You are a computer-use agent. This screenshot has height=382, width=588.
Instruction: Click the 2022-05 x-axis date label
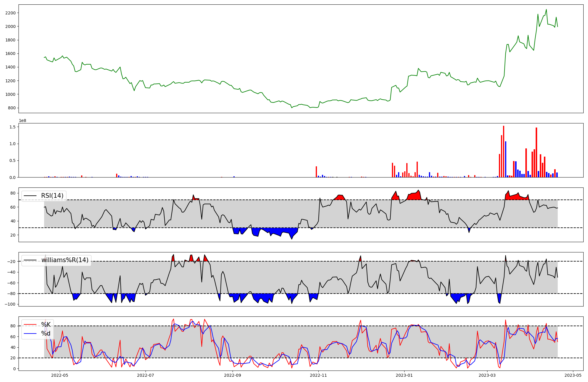click(60, 375)
